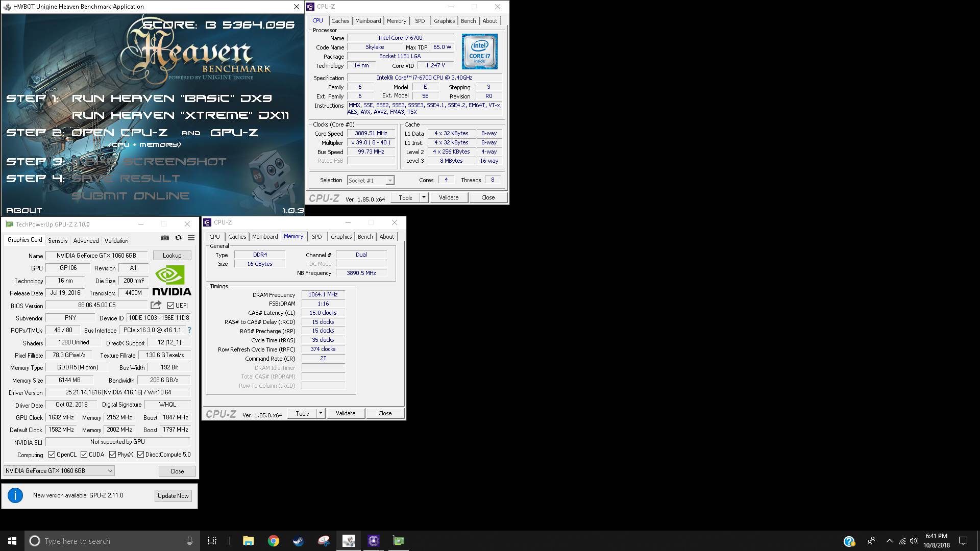Toggle the DirectCompute 5.0 checkbox

(x=140, y=455)
